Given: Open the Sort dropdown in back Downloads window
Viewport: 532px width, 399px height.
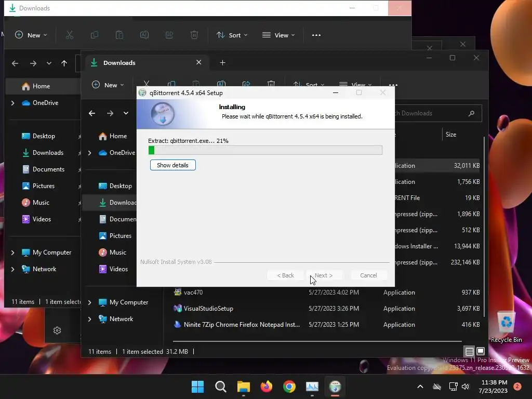Looking at the screenshot, I should click(x=232, y=35).
